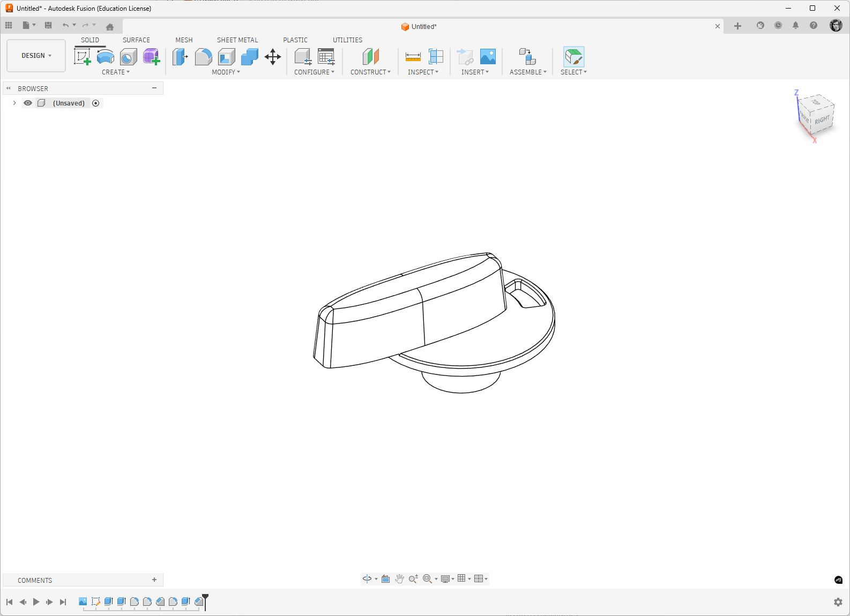Screen dimensions: 850x616
Task: Open the Configure model icon
Action: click(303, 57)
